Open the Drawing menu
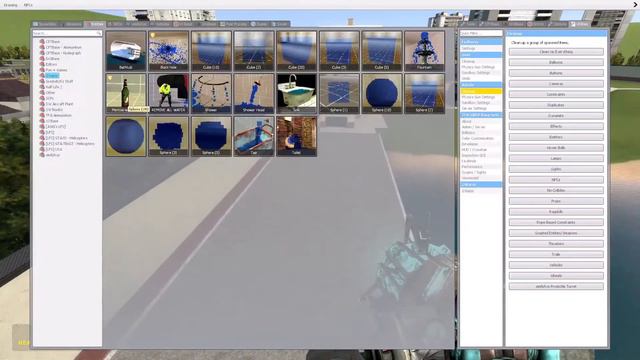This screenshot has width=640, height=360. 11,5
